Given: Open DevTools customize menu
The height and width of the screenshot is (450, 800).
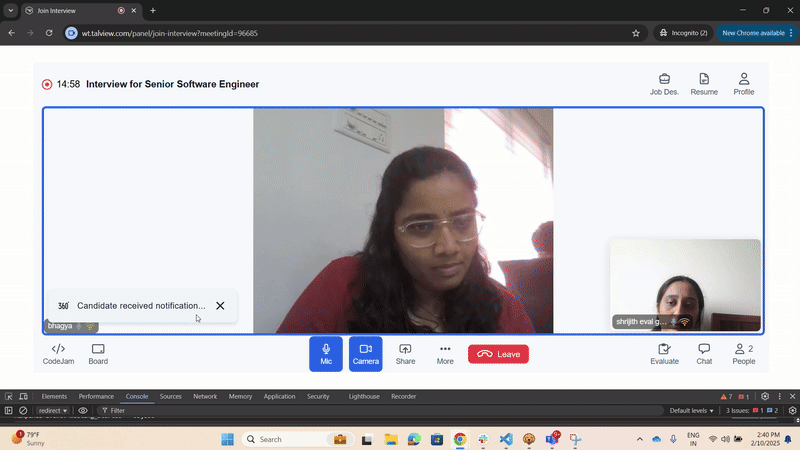Looking at the screenshot, I should click(779, 396).
